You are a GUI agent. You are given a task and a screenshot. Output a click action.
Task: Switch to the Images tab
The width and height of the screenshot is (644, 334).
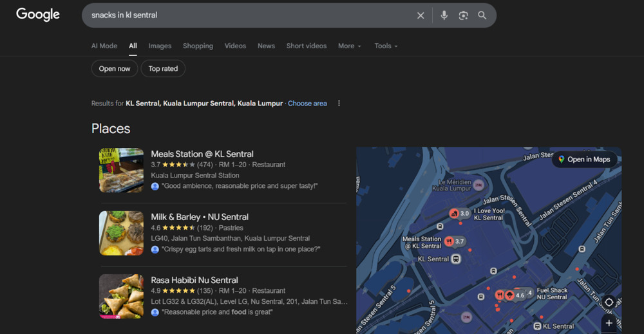(x=160, y=46)
